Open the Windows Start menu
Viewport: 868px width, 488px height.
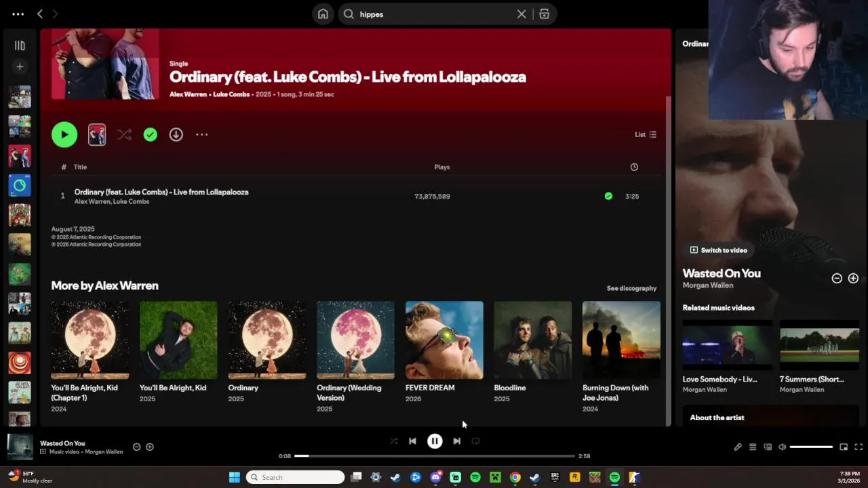(234, 477)
